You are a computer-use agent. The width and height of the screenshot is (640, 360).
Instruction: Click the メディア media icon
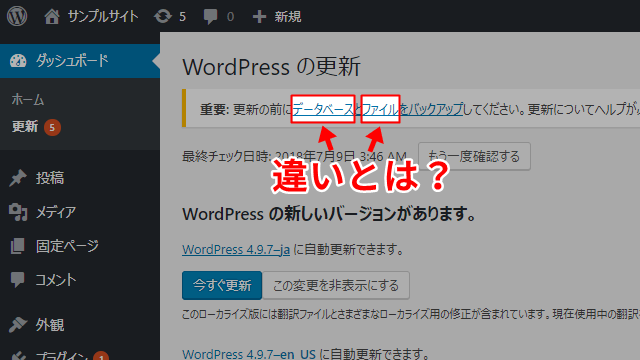coord(18,212)
